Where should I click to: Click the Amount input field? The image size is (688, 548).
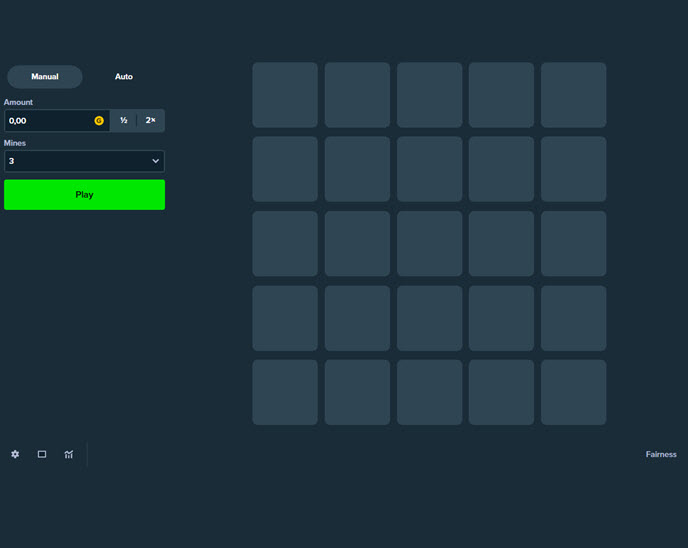pyautogui.click(x=48, y=121)
